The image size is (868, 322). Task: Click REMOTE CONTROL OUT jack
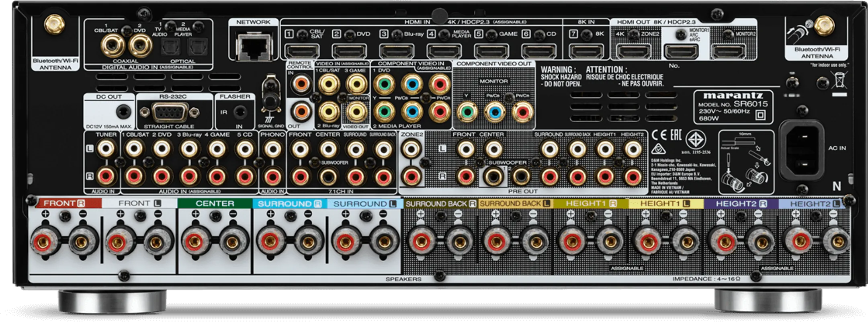tap(301, 111)
